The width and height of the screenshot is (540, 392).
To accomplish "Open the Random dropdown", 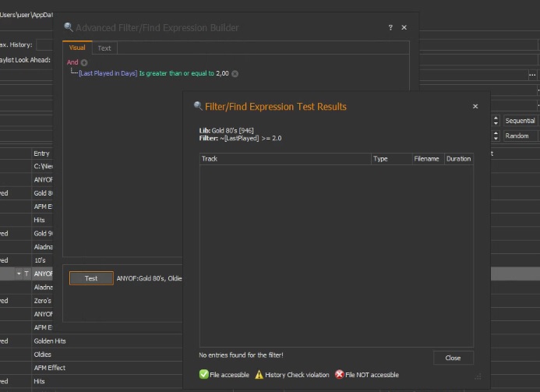I will [520, 136].
